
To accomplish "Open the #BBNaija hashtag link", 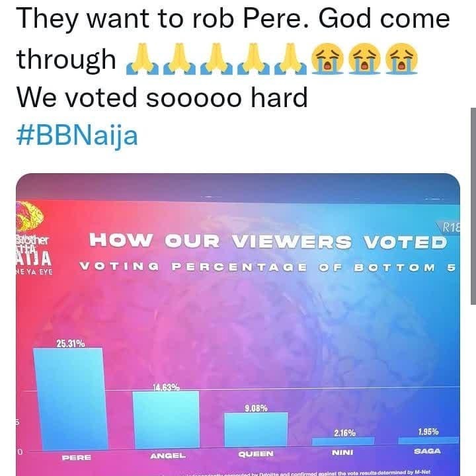I will (x=77, y=136).
